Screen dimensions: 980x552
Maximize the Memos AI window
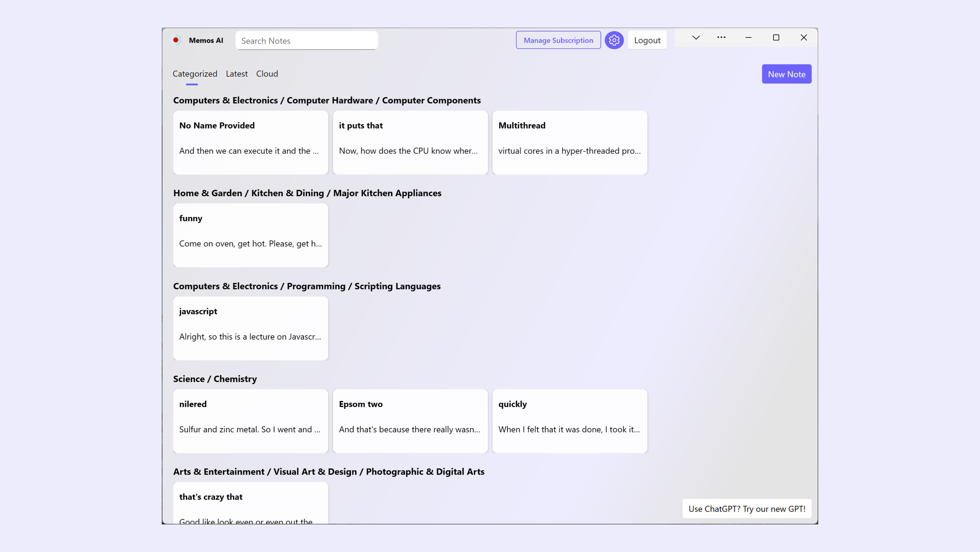tap(776, 37)
